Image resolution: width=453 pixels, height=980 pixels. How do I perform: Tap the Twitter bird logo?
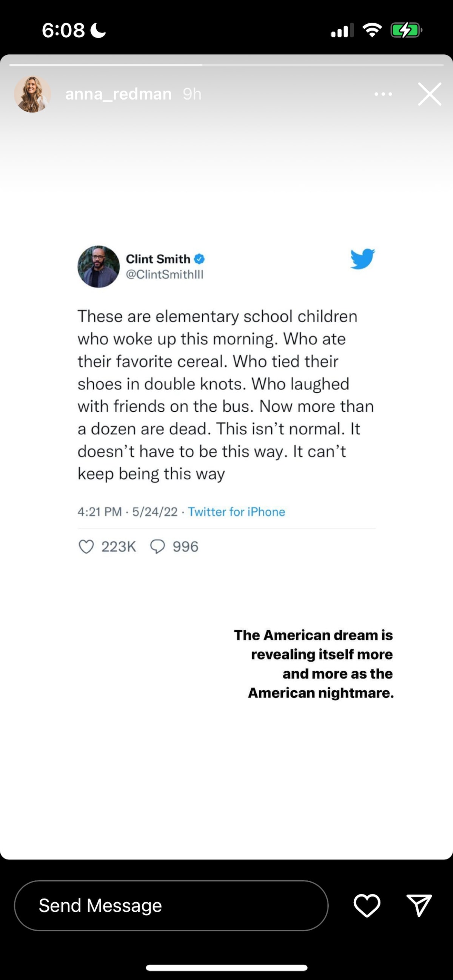click(x=362, y=259)
